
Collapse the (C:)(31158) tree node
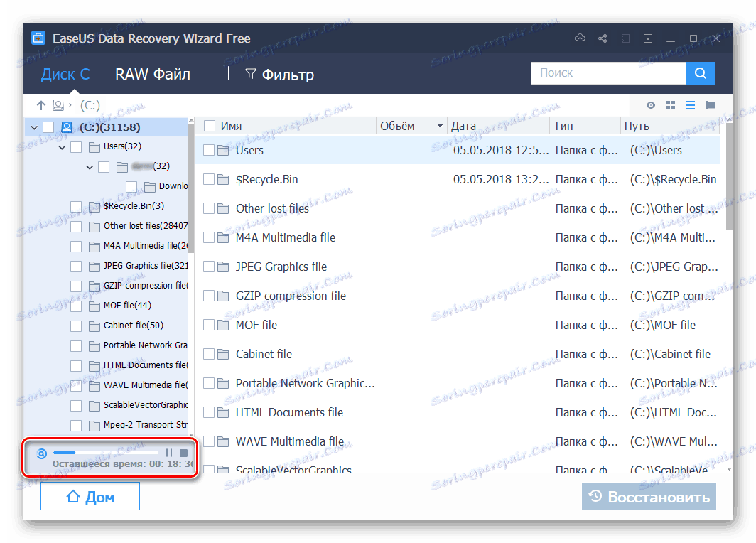34,128
